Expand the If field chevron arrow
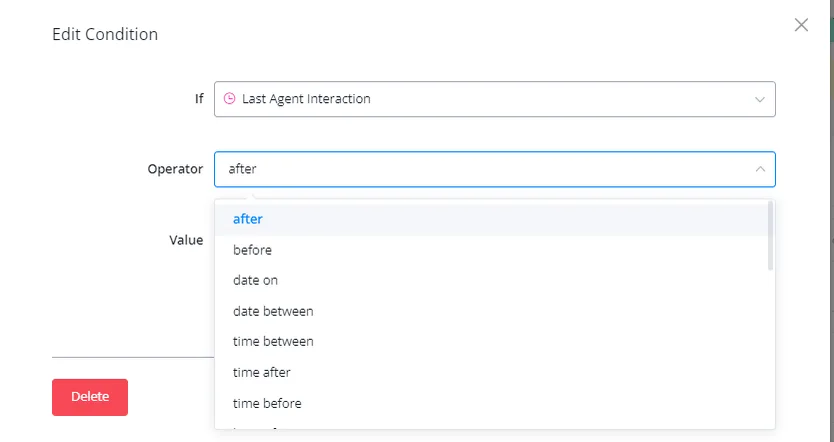834x442 pixels. [760, 99]
